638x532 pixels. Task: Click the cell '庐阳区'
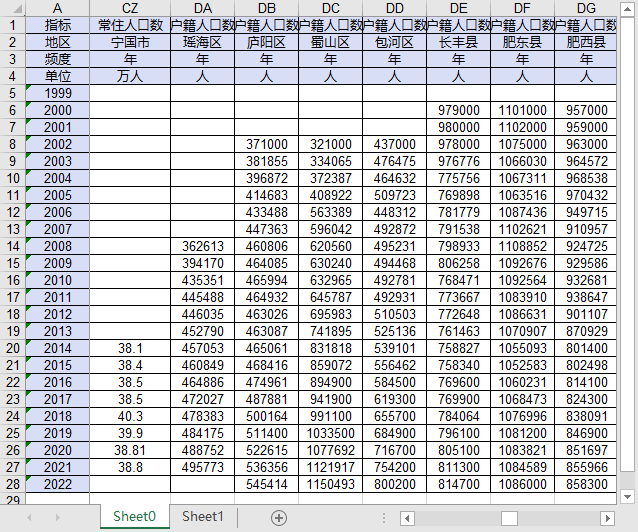267,42
